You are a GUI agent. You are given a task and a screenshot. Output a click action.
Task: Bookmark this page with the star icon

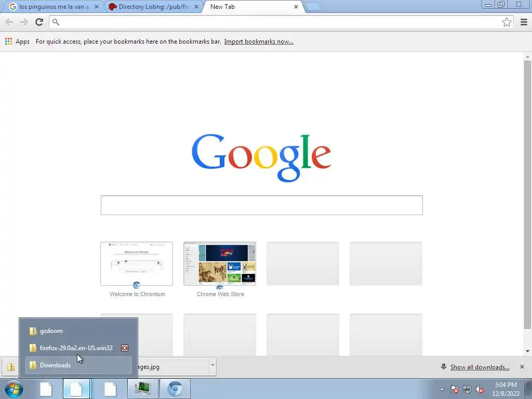click(x=507, y=22)
